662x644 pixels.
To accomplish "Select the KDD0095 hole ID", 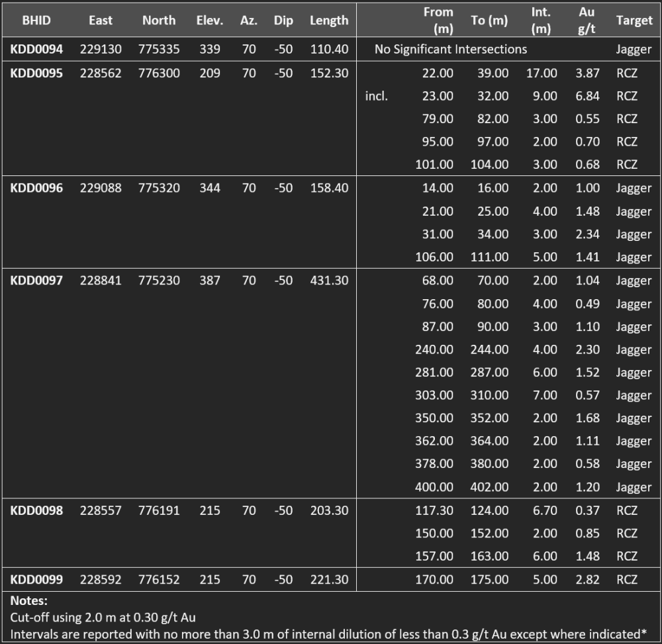I will pyautogui.click(x=36, y=73).
